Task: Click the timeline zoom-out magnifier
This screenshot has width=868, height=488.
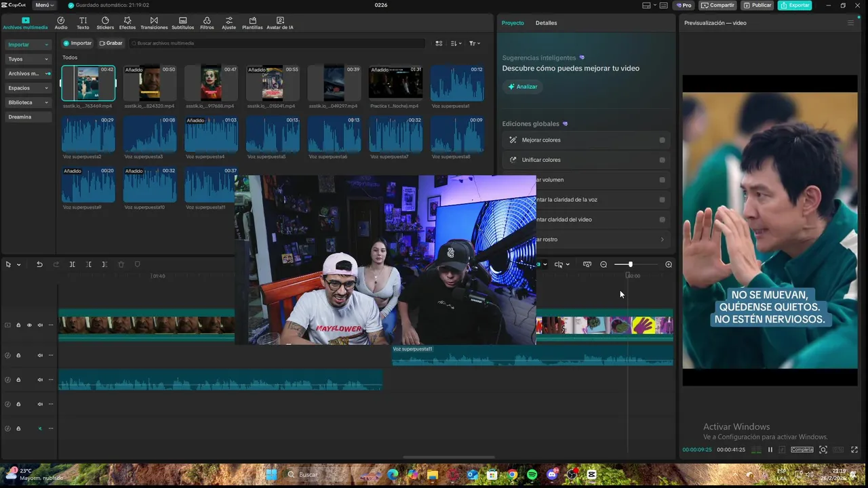Action: (x=604, y=264)
